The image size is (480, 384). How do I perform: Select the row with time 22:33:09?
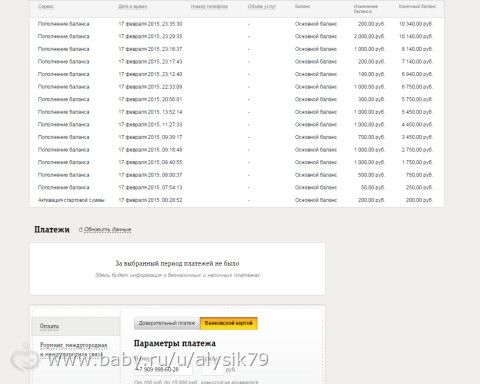point(237,87)
